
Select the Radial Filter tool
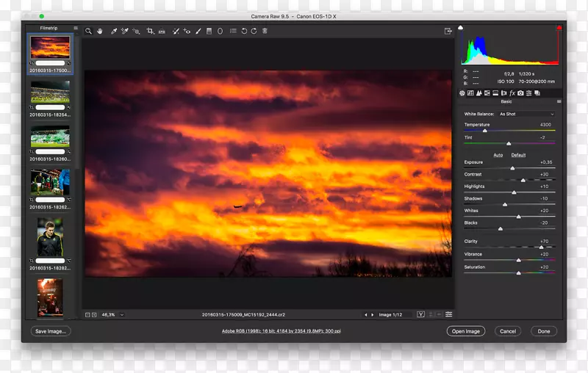click(x=220, y=31)
